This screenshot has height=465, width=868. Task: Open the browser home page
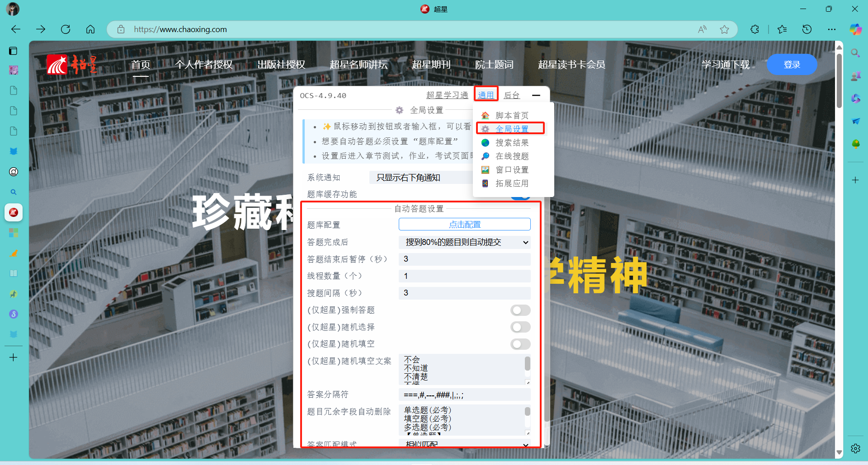point(90,29)
